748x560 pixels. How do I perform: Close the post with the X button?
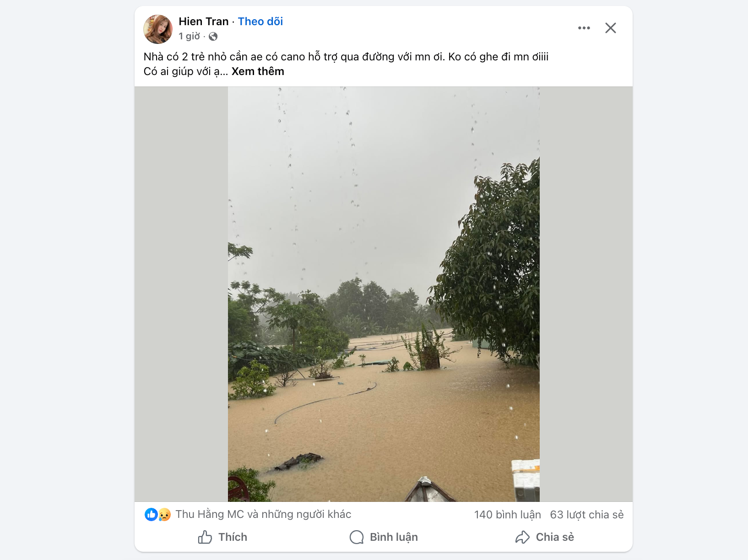point(610,28)
